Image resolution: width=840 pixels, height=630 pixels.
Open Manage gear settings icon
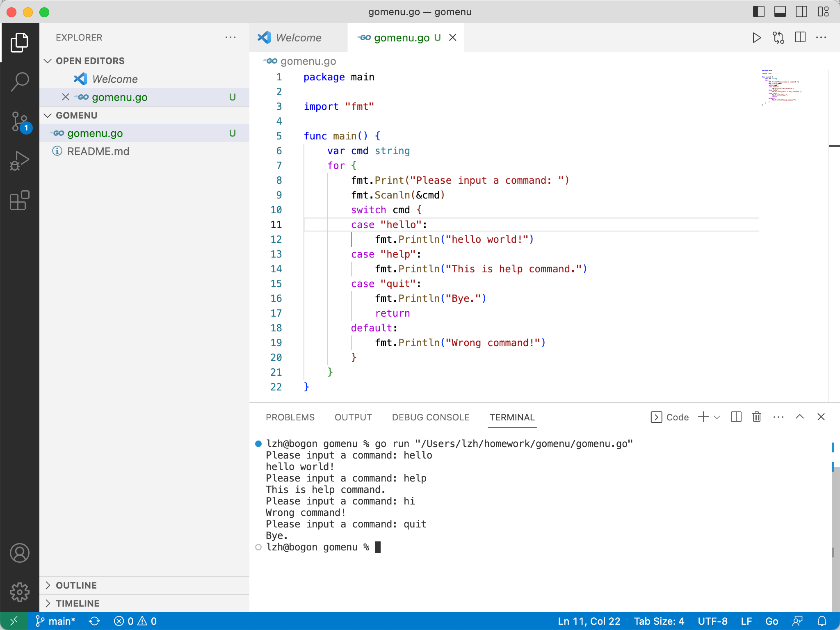tap(19, 592)
